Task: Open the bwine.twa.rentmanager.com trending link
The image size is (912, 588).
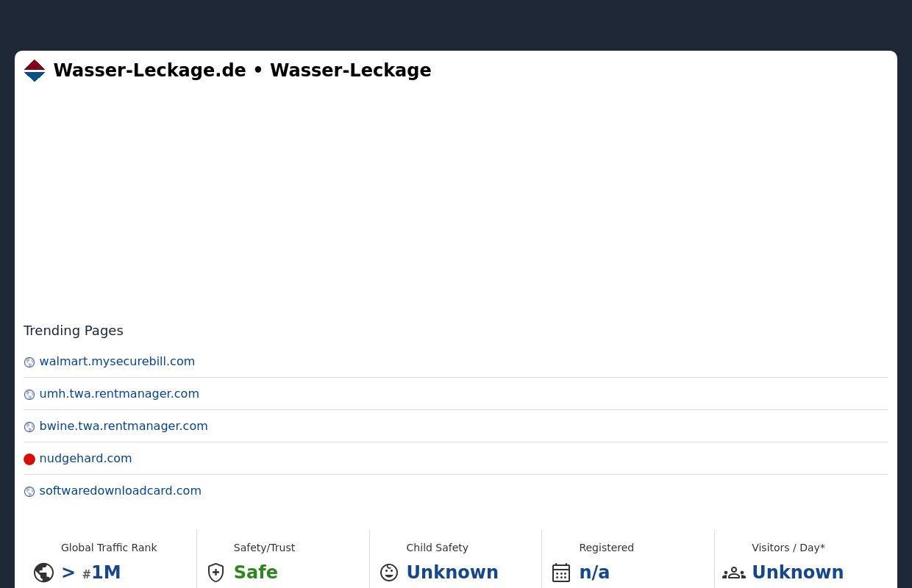Action: click(x=123, y=426)
